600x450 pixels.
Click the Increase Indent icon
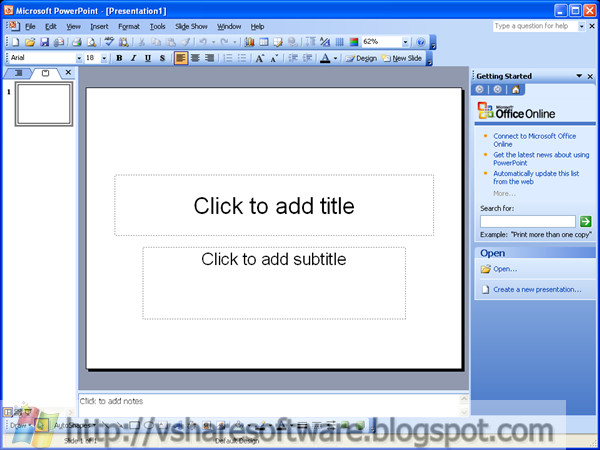coord(307,58)
